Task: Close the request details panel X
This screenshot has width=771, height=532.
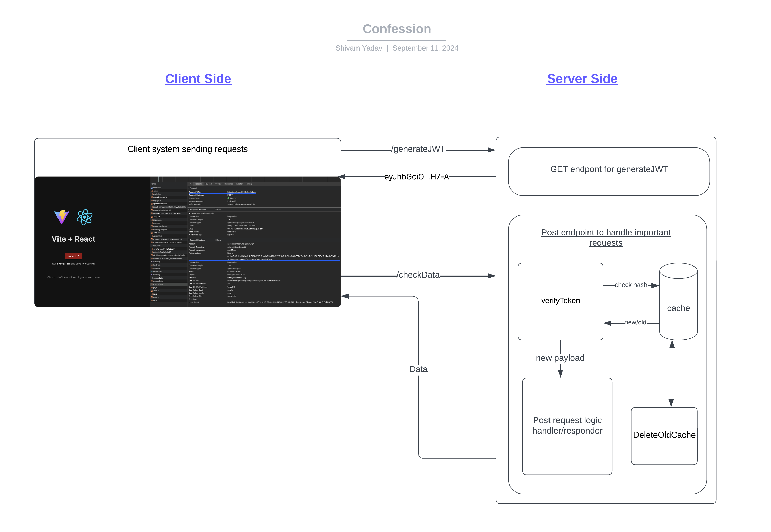Action: (191, 184)
